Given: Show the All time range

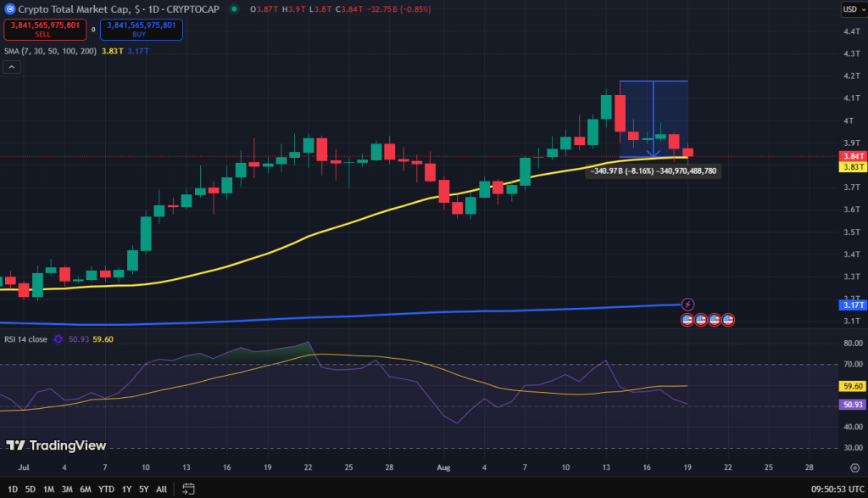Looking at the screenshot, I should (x=161, y=490).
